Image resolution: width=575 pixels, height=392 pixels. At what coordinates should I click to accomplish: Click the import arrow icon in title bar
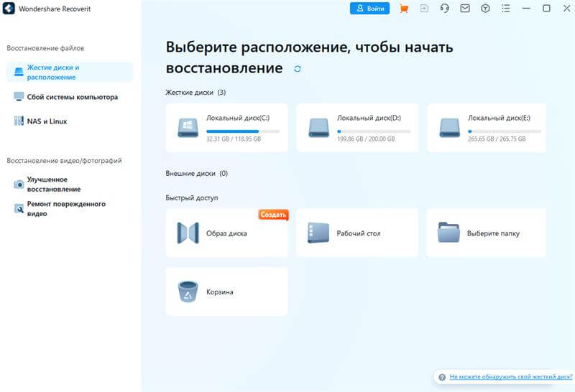pyautogui.click(x=424, y=9)
